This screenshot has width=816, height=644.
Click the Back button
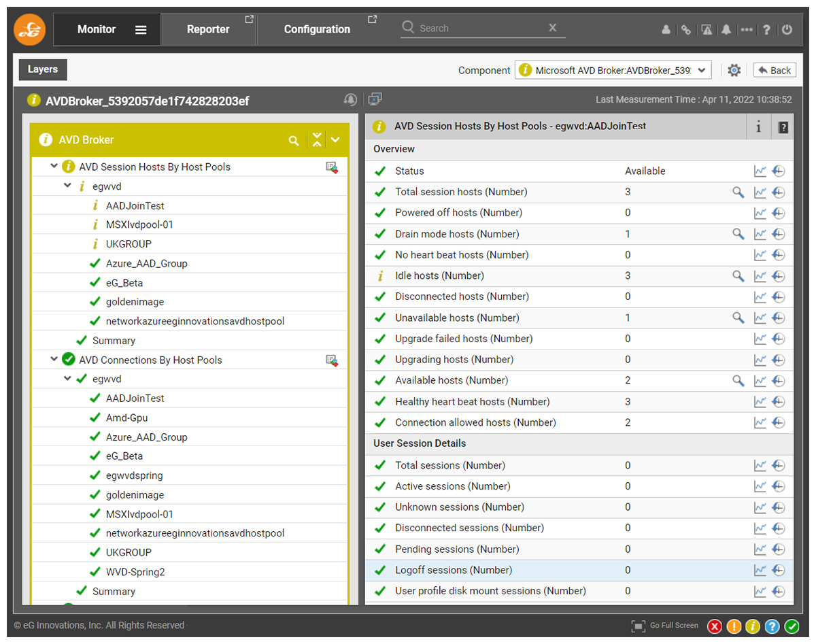pos(775,70)
